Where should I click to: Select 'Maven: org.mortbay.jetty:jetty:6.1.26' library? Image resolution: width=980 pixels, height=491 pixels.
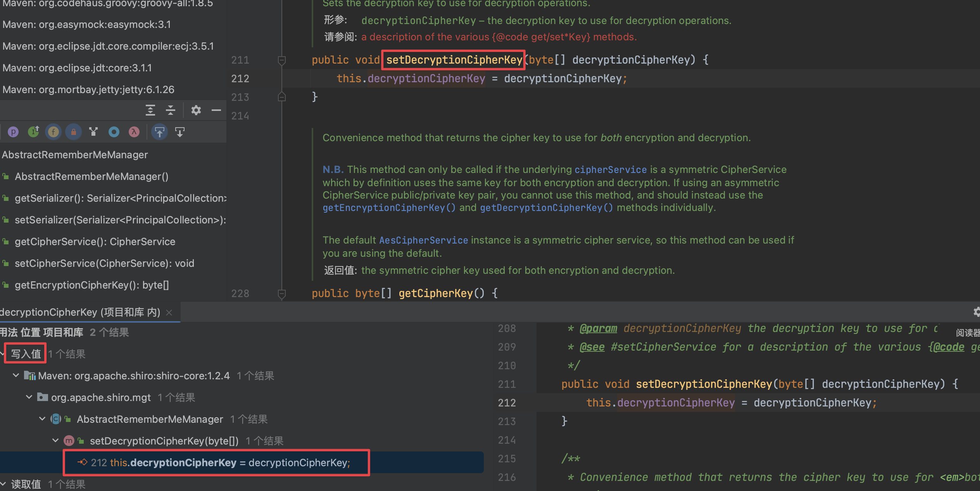click(88, 90)
